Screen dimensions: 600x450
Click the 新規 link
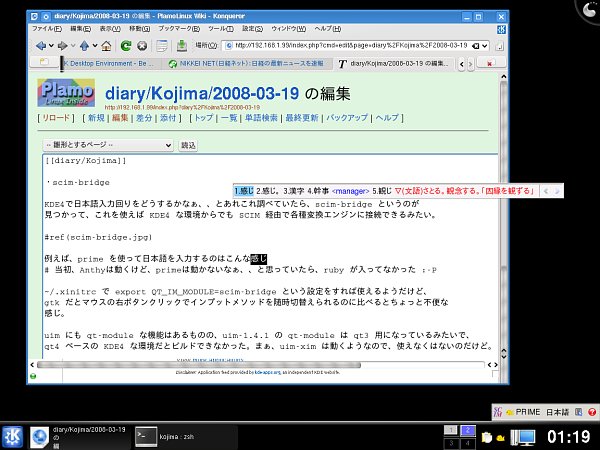click(96, 118)
